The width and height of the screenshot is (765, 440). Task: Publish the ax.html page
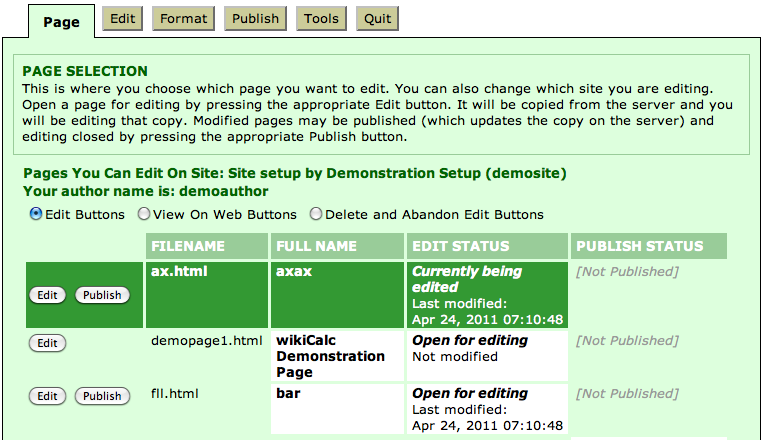coord(102,295)
